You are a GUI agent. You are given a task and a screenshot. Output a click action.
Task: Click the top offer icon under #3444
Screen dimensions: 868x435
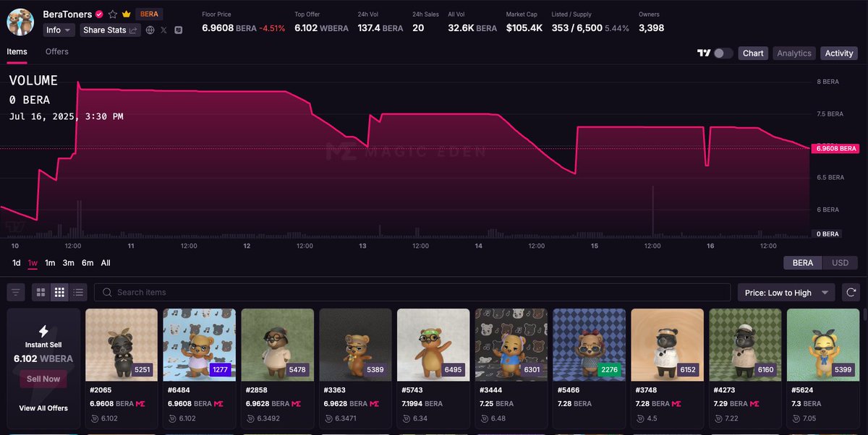coord(486,418)
